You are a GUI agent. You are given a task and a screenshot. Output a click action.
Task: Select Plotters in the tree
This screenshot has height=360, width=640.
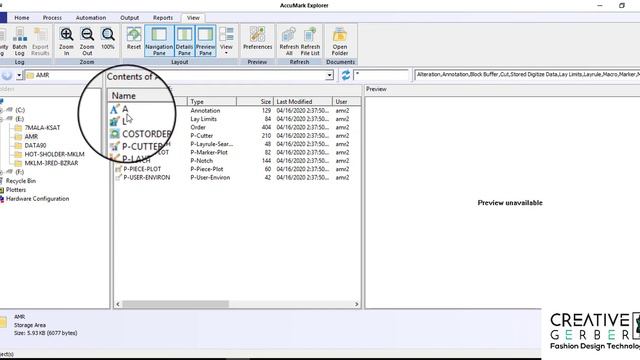coord(16,190)
